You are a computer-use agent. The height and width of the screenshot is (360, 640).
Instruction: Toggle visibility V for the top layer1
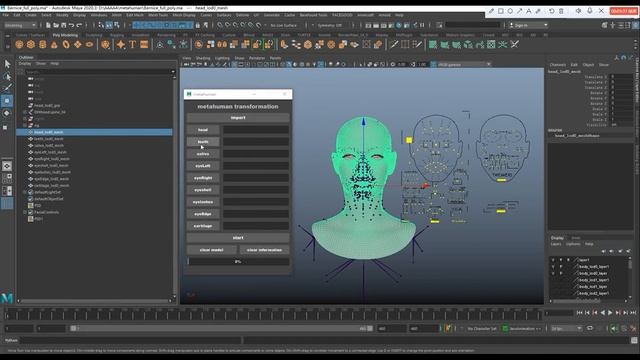point(553,260)
